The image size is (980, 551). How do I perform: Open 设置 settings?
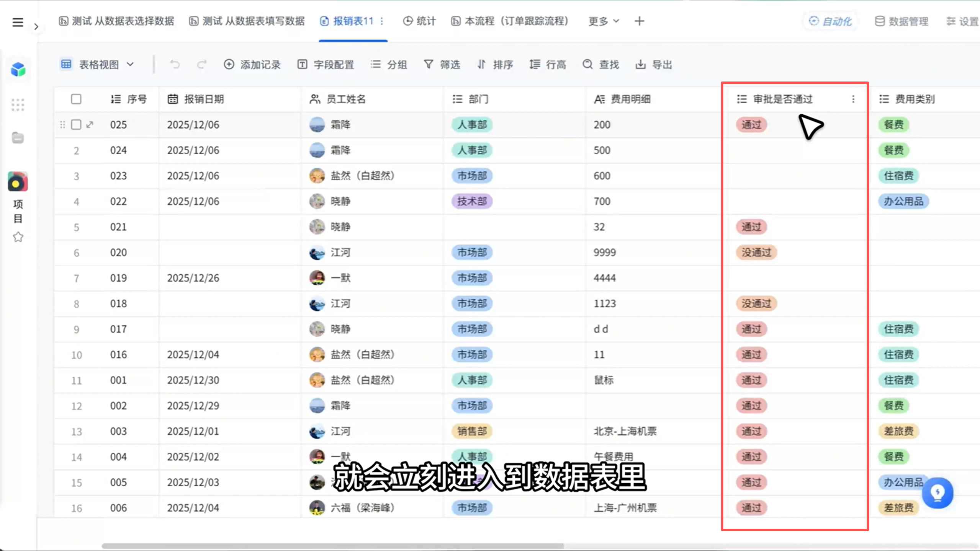[962, 21]
